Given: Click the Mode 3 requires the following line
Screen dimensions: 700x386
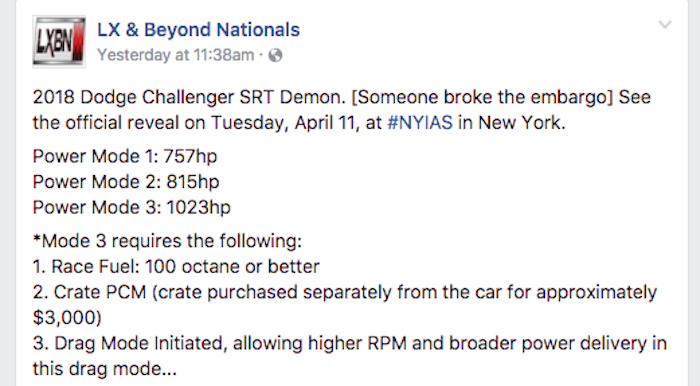Looking at the screenshot, I should (167, 241).
